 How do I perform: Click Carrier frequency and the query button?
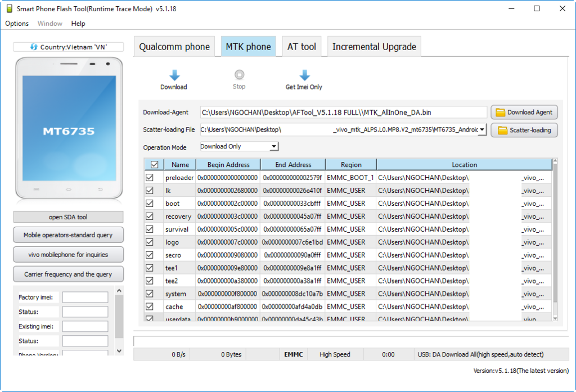coord(68,274)
